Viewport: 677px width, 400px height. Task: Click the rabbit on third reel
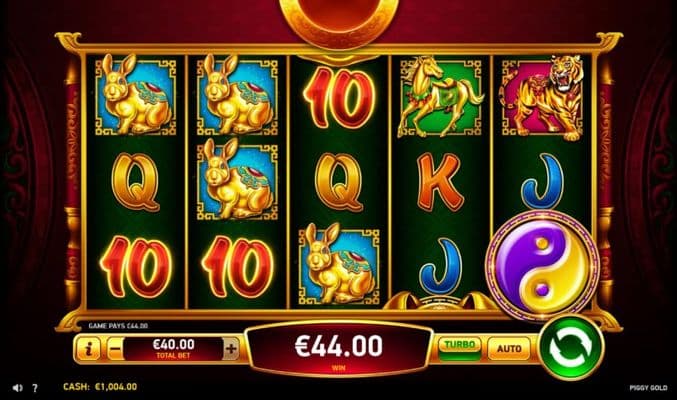coord(339,264)
